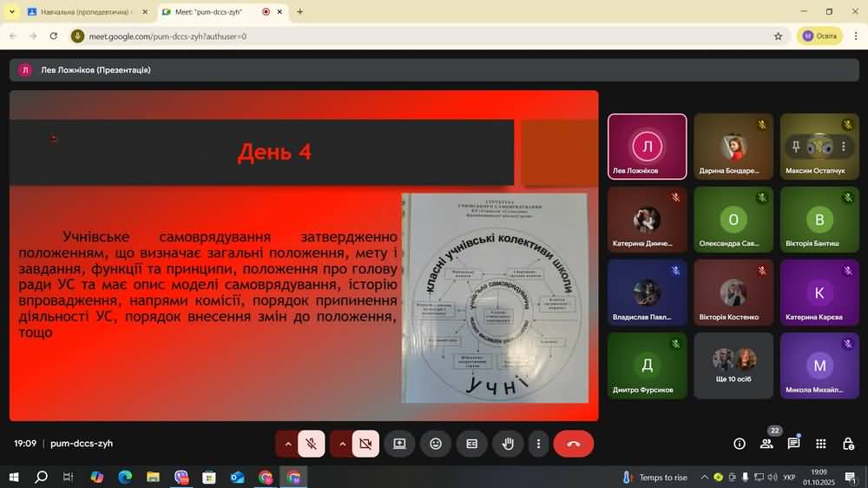Screen dimensions: 868x488
Task: Select the 'Meet: pum-dccs-zyh' tab
Action: 207,12
